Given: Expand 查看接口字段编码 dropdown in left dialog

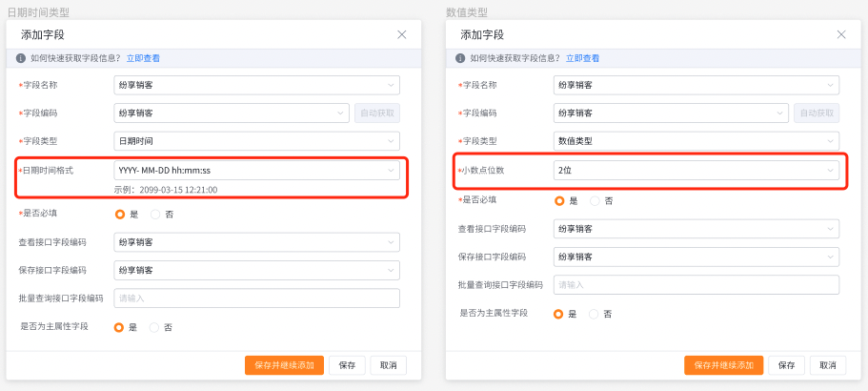Looking at the screenshot, I should pos(257,242).
